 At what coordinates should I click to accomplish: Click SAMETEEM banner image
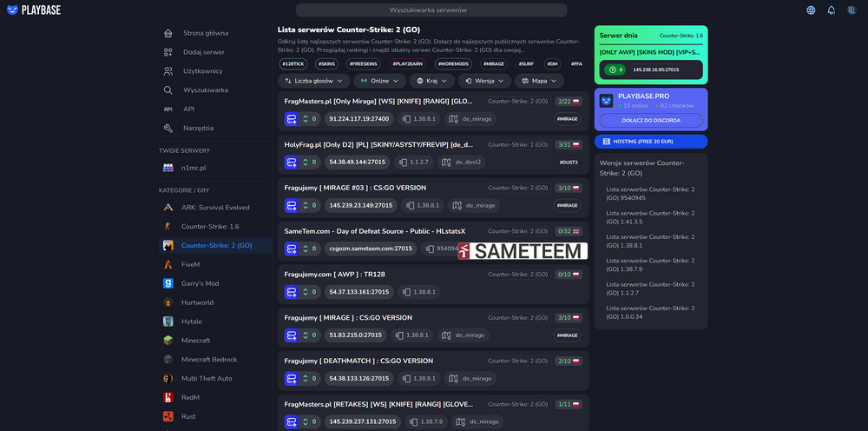[x=523, y=251]
